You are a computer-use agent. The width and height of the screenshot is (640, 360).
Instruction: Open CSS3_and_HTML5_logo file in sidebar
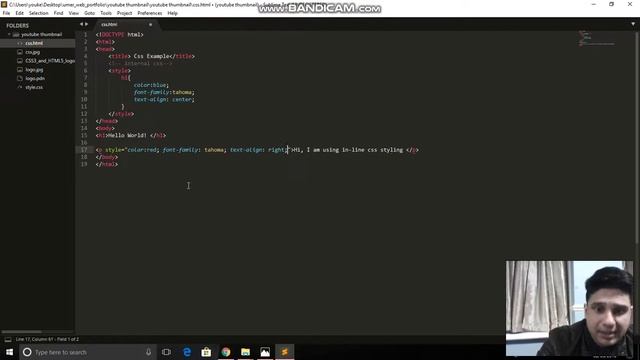tap(50, 61)
